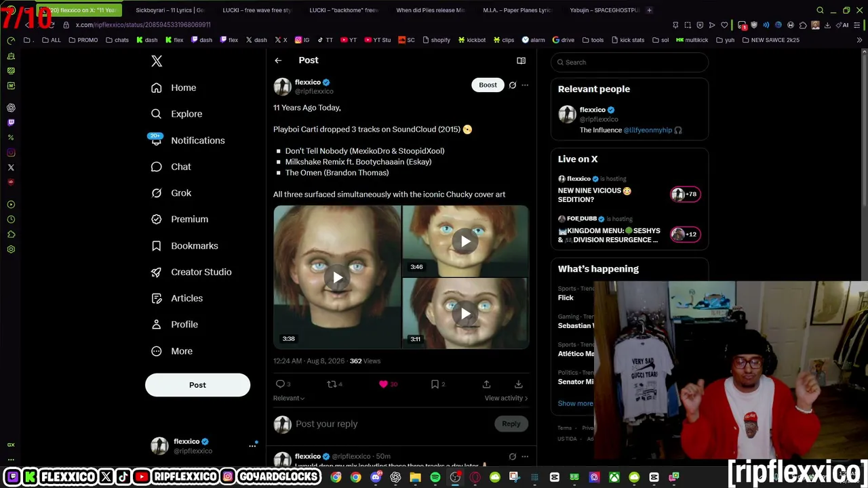This screenshot has height=488, width=868.
Task: Open Spotify from the taskbar
Action: [x=435, y=477]
